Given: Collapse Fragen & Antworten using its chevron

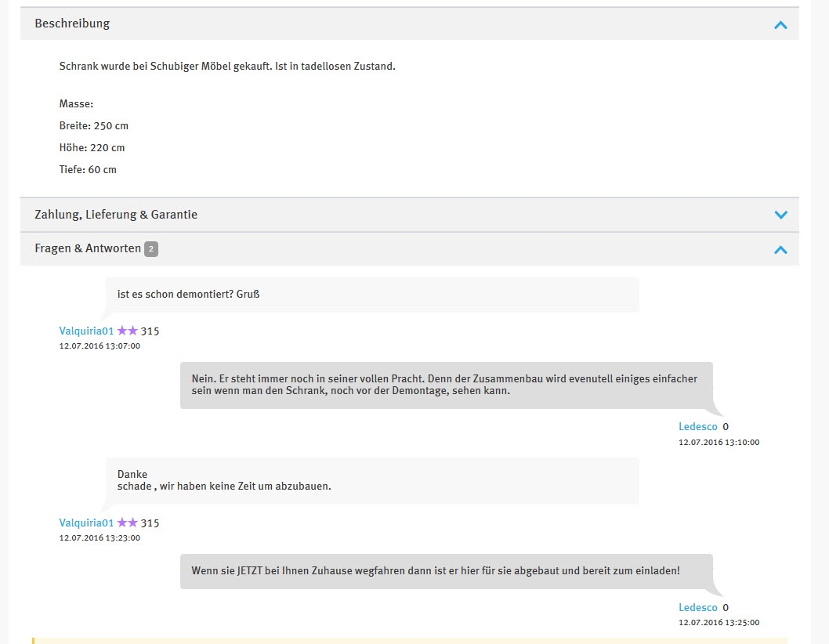Looking at the screenshot, I should (x=780, y=250).
